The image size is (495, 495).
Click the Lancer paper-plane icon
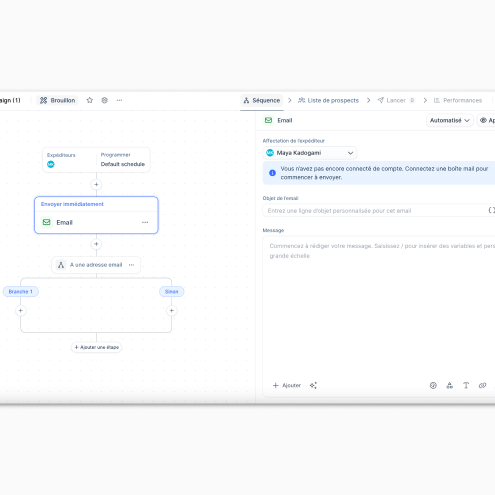(381, 100)
